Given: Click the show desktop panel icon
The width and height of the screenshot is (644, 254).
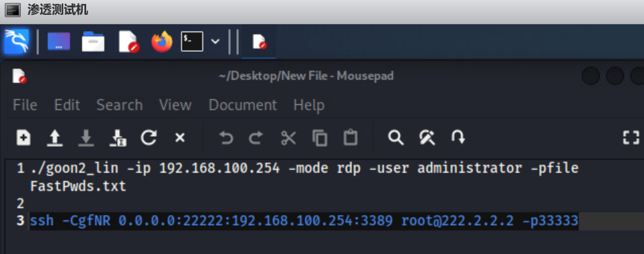Looking at the screenshot, I should coord(59,42).
